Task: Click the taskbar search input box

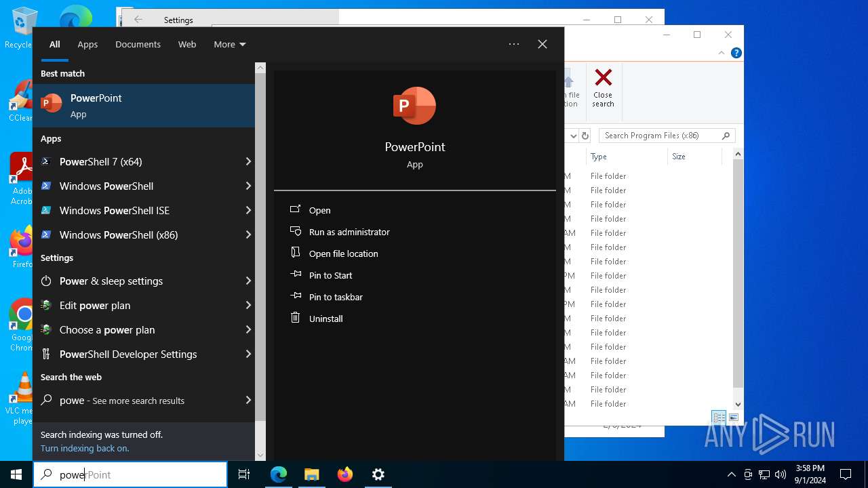Action: 130,474
